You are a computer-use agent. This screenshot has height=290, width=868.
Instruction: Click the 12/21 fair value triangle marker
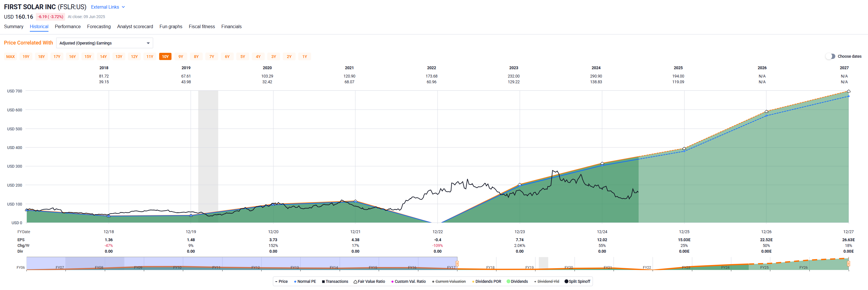(355, 201)
